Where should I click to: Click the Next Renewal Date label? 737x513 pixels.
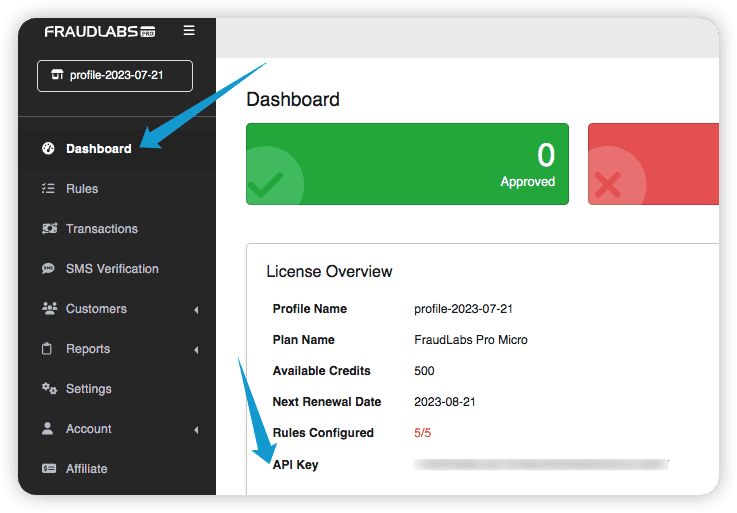tap(327, 402)
